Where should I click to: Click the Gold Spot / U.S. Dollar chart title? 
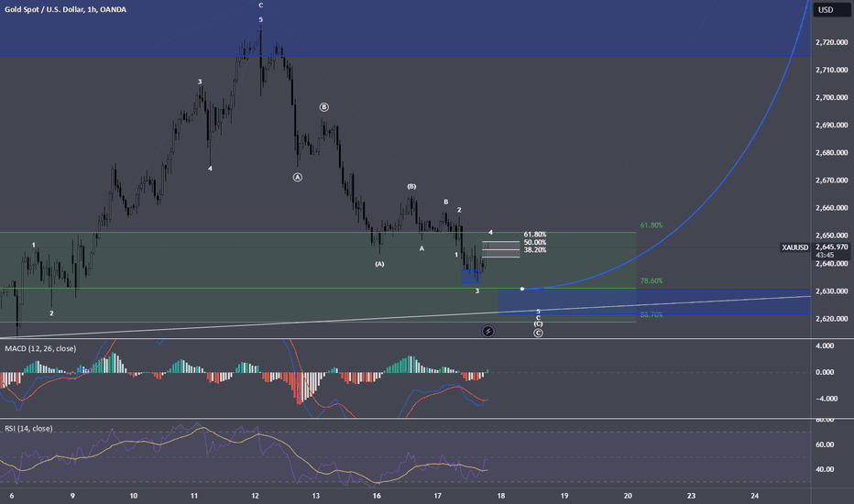tap(65, 9)
